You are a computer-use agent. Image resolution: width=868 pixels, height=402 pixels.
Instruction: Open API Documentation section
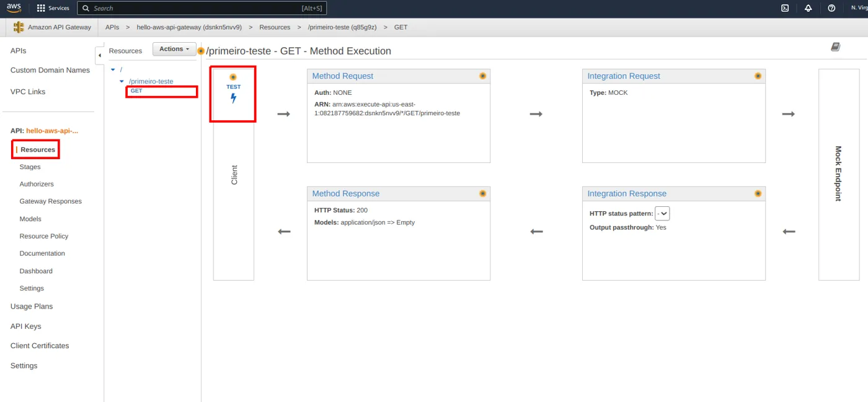click(42, 253)
